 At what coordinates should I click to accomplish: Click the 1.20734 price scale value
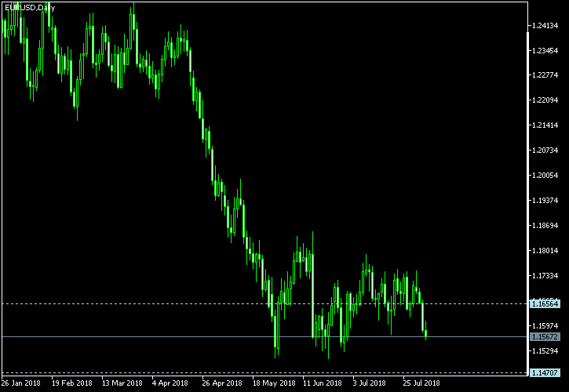[545, 150]
